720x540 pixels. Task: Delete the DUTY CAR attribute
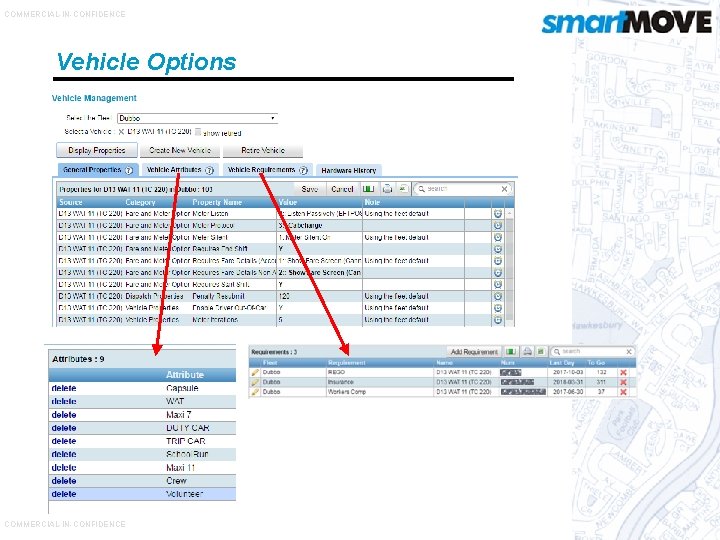click(x=64, y=428)
